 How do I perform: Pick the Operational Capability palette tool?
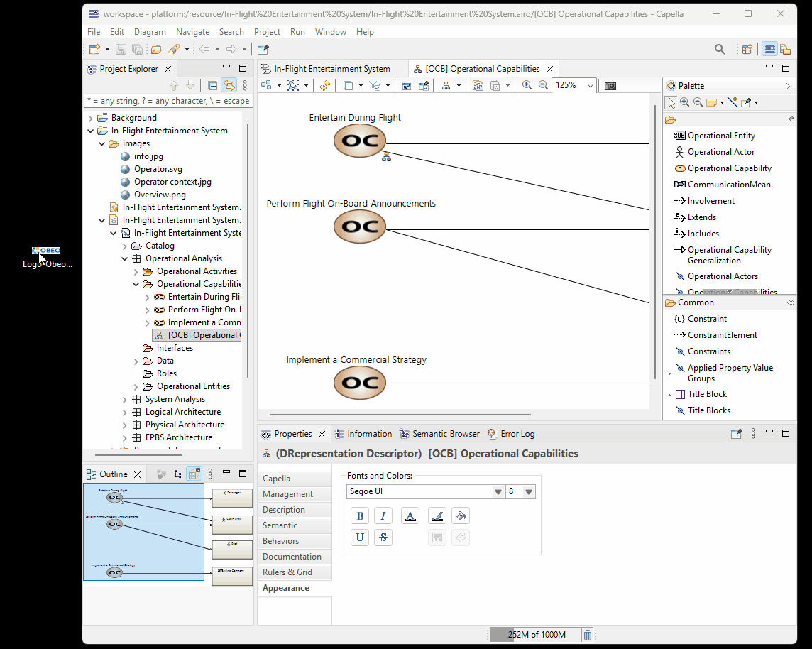(x=729, y=168)
